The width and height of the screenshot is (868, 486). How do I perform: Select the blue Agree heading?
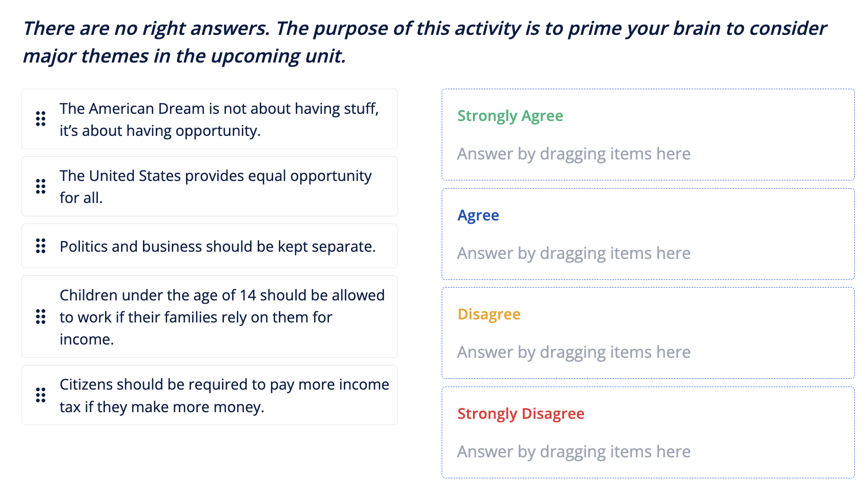478,215
